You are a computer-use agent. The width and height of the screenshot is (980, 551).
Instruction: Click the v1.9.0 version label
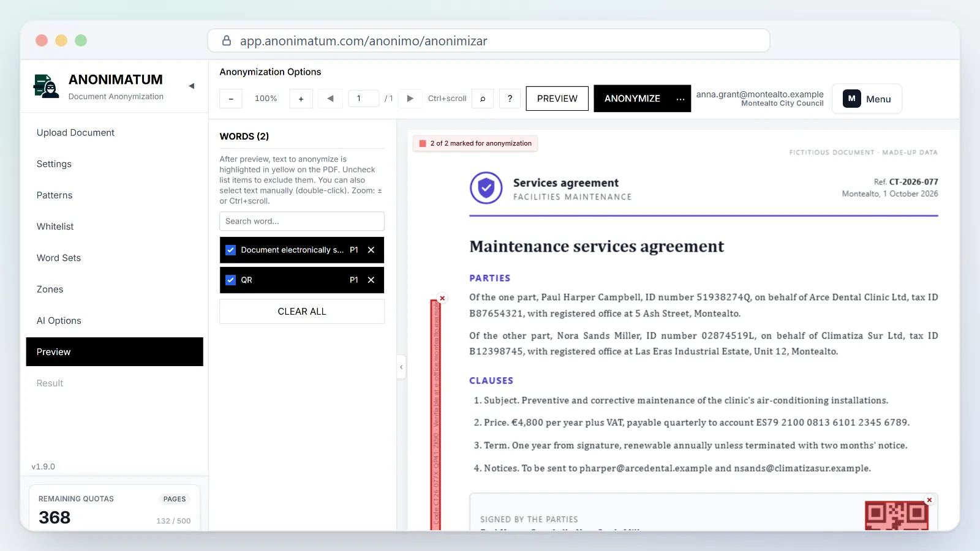pyautogui.click(x=43, y=467)
